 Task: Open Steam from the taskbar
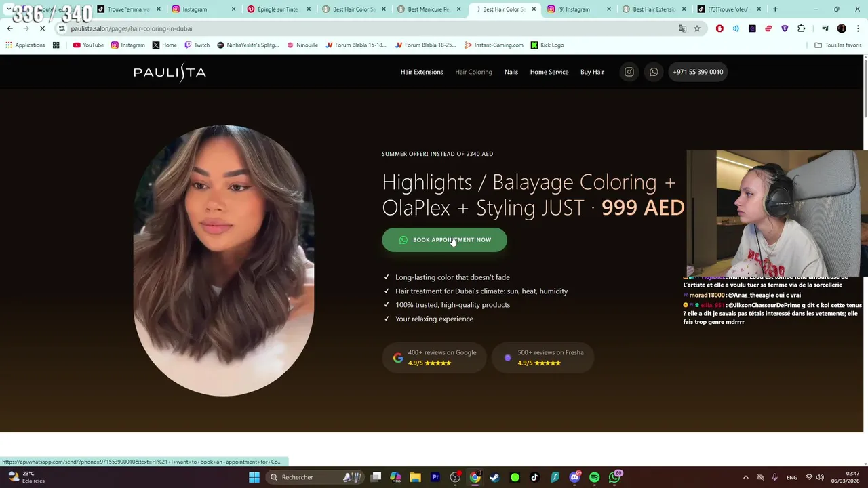(x=494, y=477)
